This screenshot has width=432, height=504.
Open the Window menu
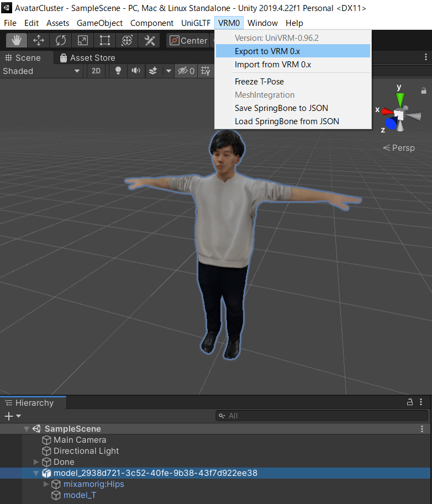tap(262, 23)
